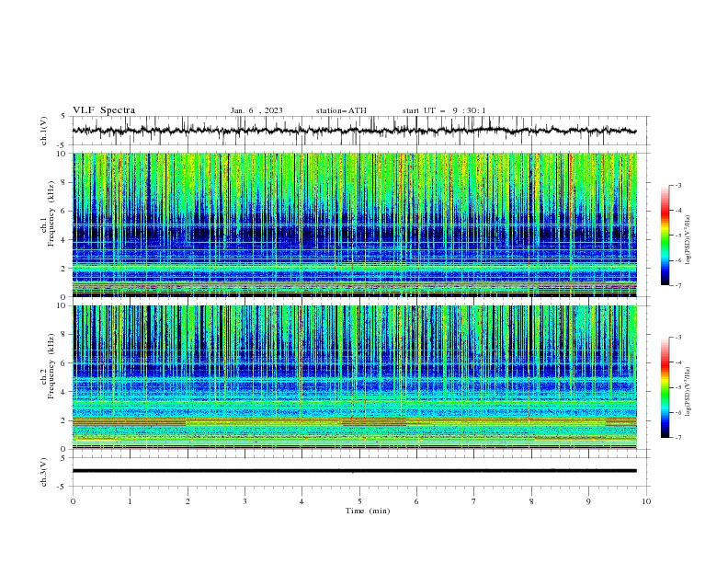This screenshot has height=563, width=728.
Task: Click the ch.2 spectrogram color scale bar
Action: [x=665, y=387]
